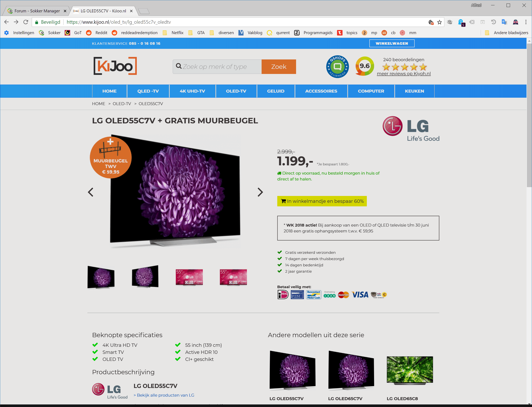Show next product image with right chevron
This screenshot has width=532, height=407.
coord(260,192)
